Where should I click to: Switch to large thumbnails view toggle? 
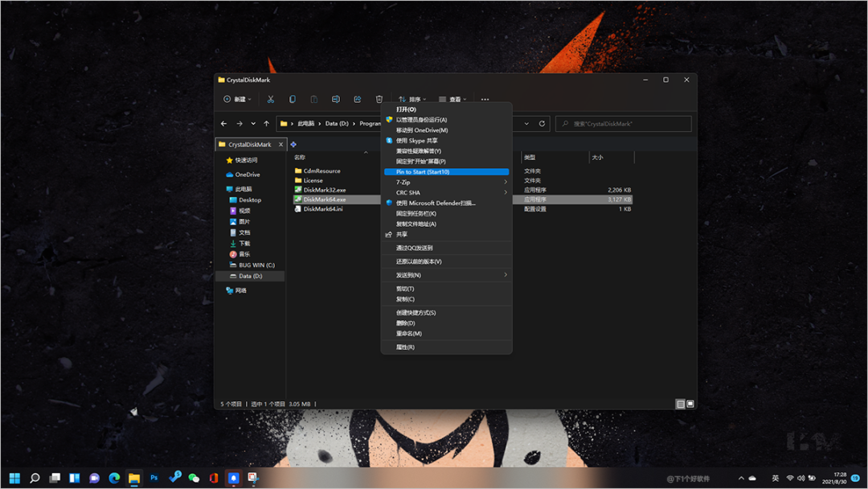690,404
